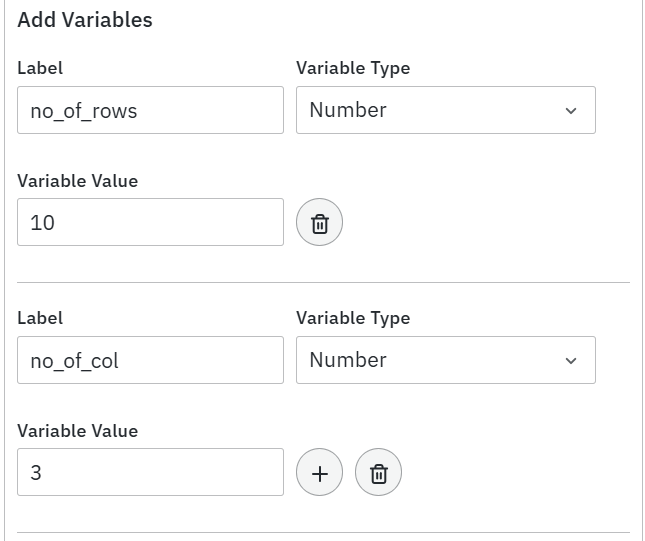Click the Variable Value field showing 10
Image resolution: width=645 pixels, height=541 pixels.
(150, 222)
